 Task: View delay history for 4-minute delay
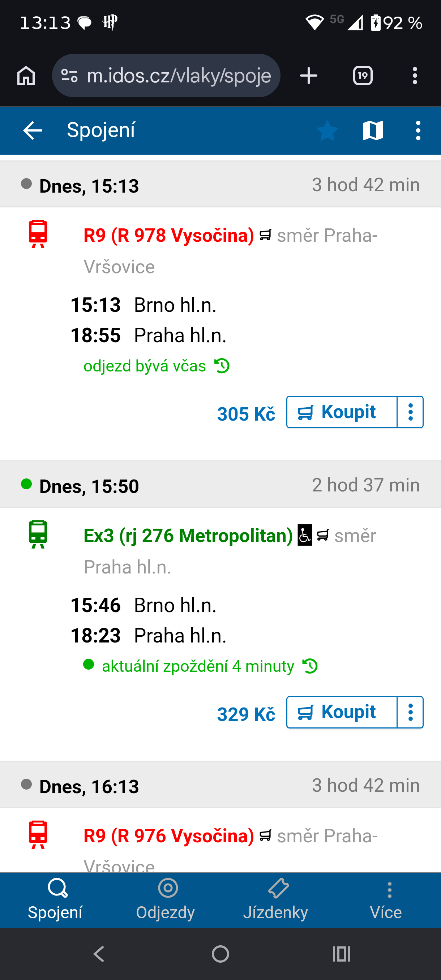click(x=310, y=666)
